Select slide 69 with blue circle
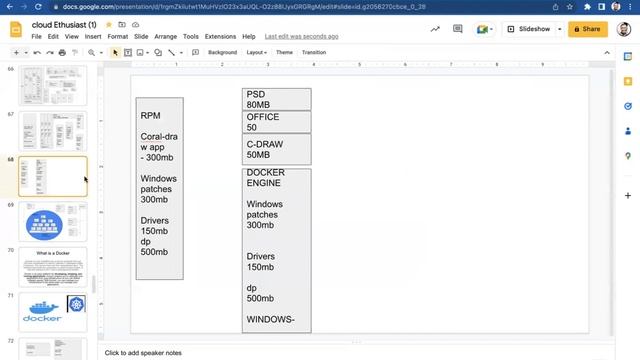Image resolution: width=640 pixels, height=360 pixels. 53,222
